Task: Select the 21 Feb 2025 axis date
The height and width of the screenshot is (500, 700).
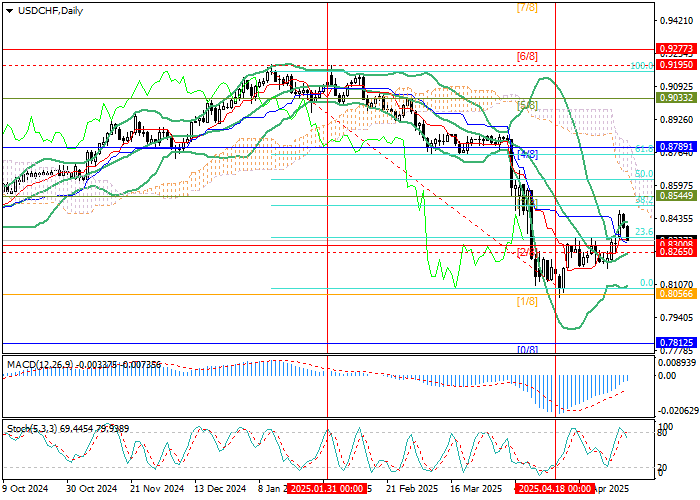Action: (x=420, y=490)
